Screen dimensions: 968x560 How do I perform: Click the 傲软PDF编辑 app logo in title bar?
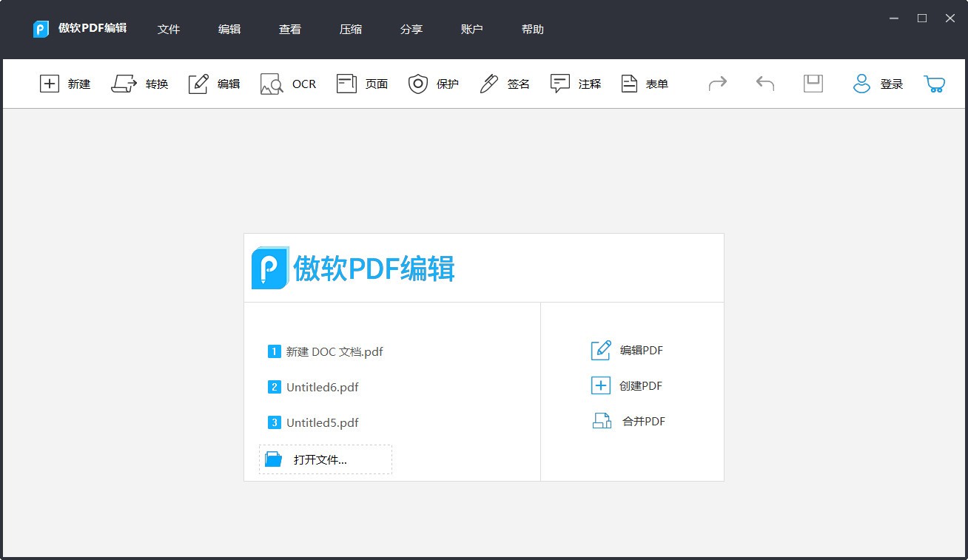click(41, 29)
